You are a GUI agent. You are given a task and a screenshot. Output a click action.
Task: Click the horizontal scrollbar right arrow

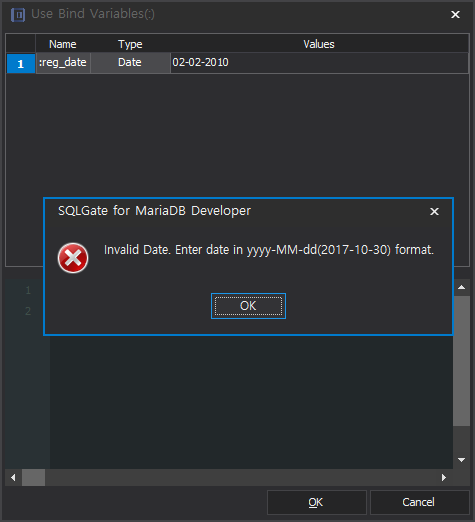coord(444,477)
